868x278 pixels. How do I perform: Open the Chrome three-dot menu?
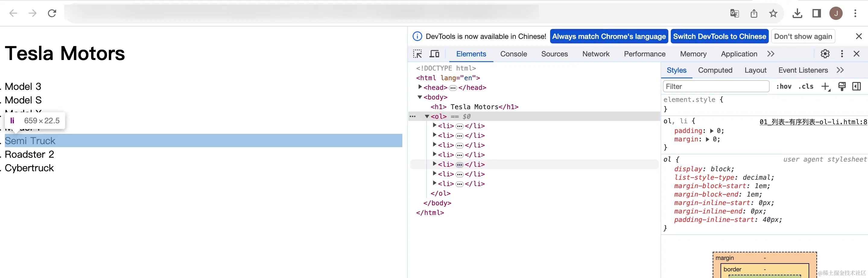coord(855,13)
